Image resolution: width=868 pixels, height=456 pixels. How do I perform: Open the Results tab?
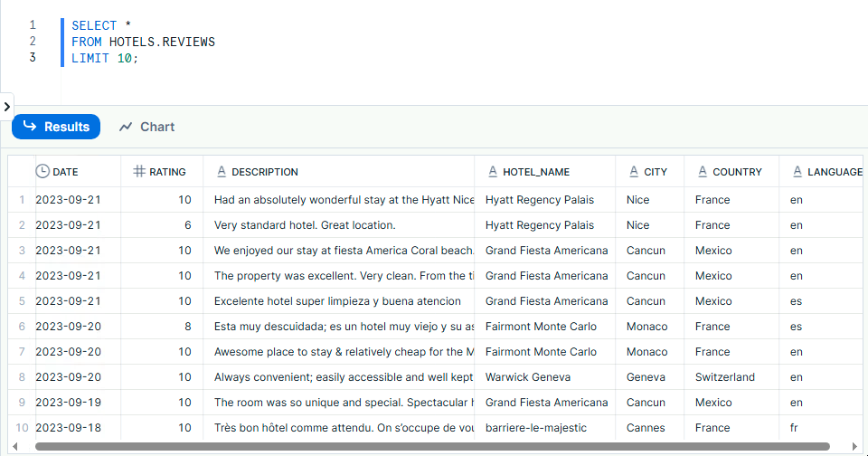coord(56,127)
